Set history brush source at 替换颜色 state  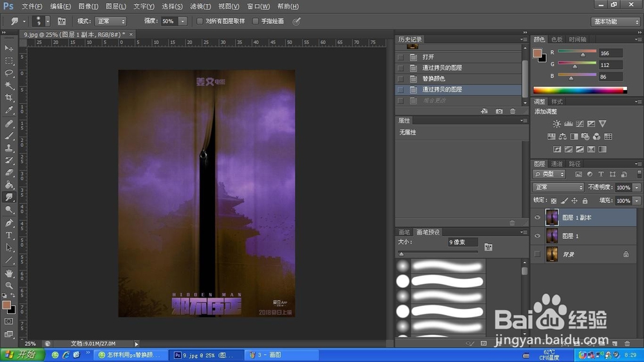coord(401,79)
